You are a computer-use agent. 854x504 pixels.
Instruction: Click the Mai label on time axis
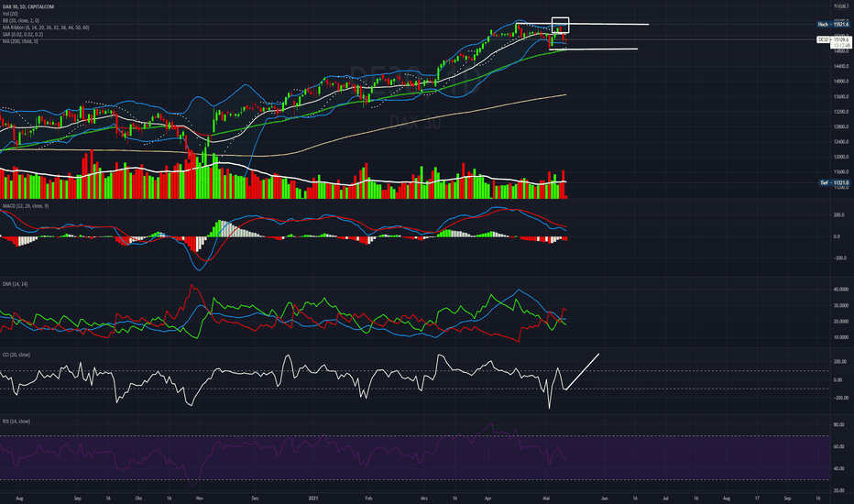coord(547,498)
